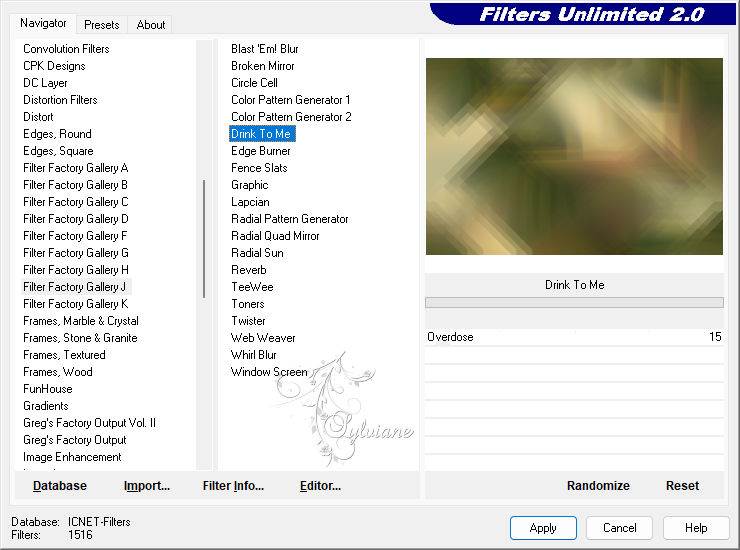Select Edges, Square category
740x550 pixels.
click(x=59, y=151)
